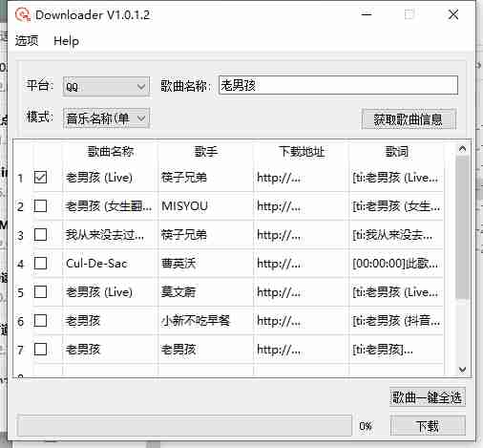
Task: Open the 选项 menu
Action: point(27,41)
